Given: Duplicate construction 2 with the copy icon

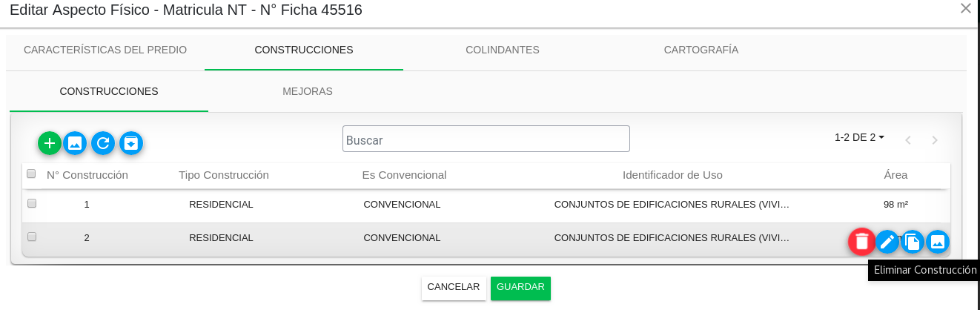Looking at the screenshot, I should (x=913, y=241).
